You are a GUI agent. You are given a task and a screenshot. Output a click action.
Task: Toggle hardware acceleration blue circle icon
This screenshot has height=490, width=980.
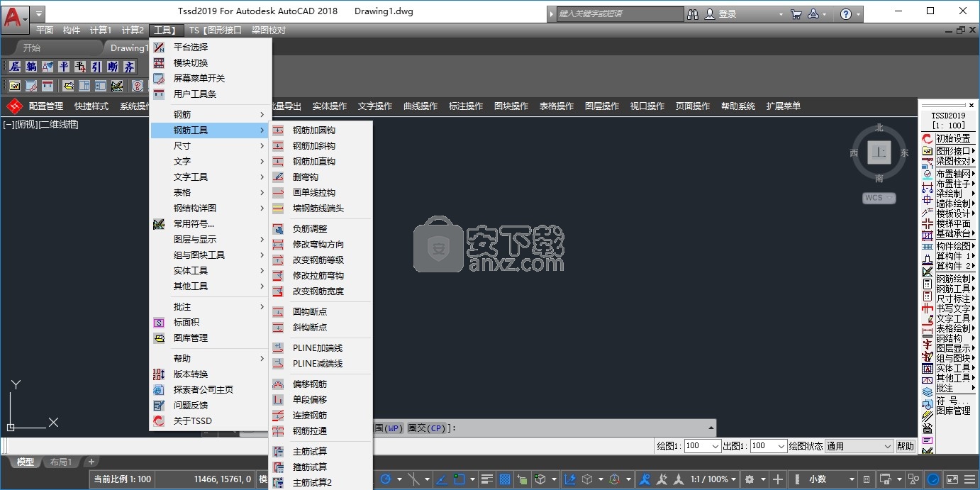tap(934, 479)
